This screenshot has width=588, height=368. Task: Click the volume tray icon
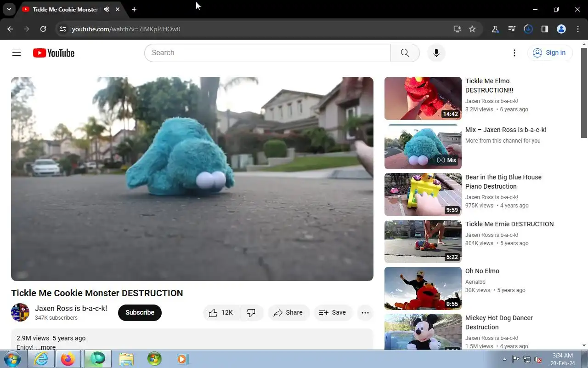538,359
